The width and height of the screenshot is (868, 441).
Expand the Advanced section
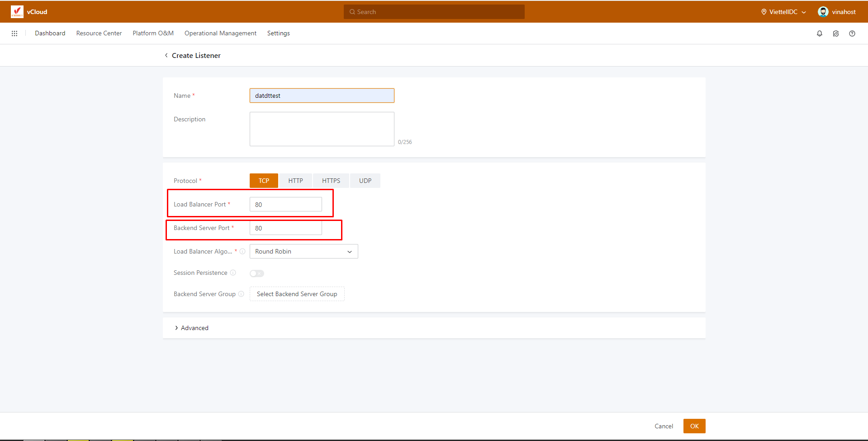pyautogui.click(x=192, y=328)
